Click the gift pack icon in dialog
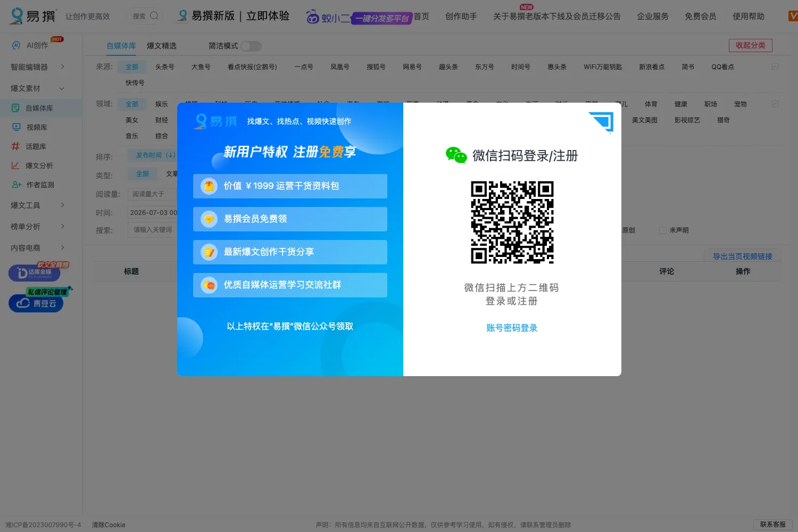798x532 pixels. coord(209,186)
